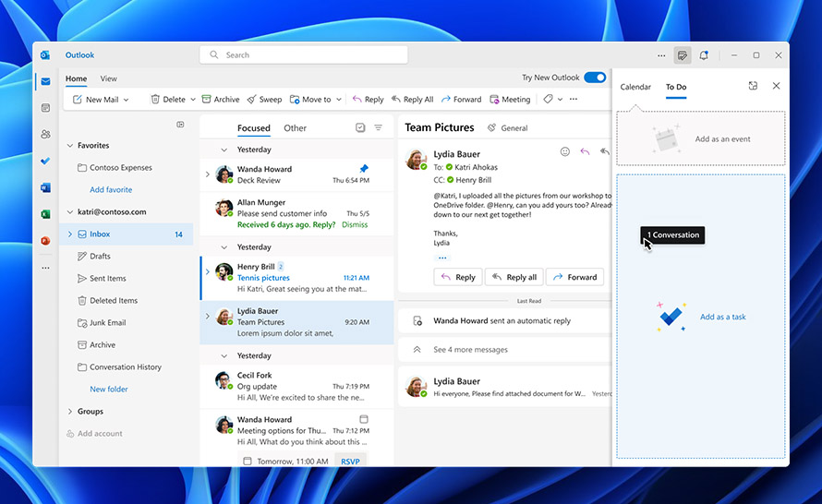Click the Archive toolbar button

pos(221,99)
